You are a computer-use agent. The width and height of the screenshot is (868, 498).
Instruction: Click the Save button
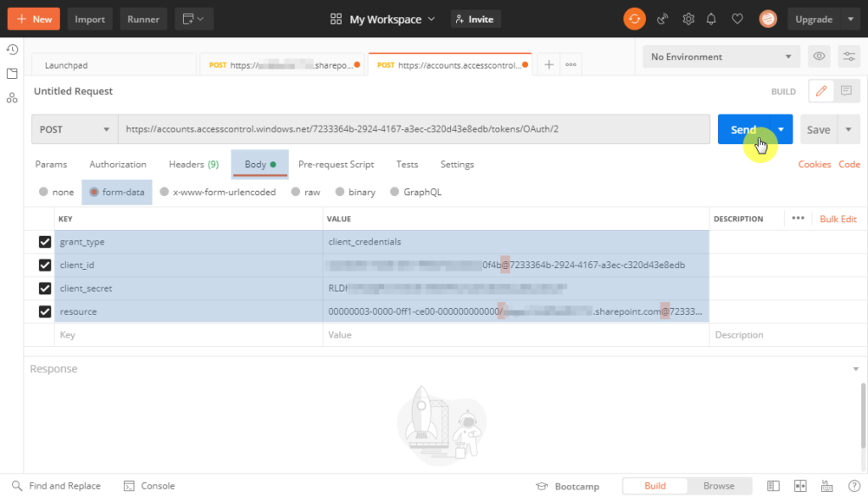[x=819, y=130]
